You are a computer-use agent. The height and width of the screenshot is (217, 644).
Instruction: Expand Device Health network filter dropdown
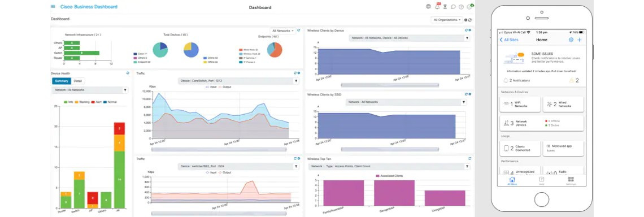pyautogui.click(x=90, y=90)
